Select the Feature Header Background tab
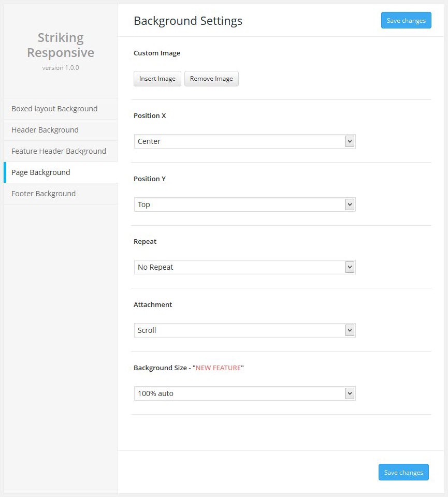448x497 pixels. point(59,151)
